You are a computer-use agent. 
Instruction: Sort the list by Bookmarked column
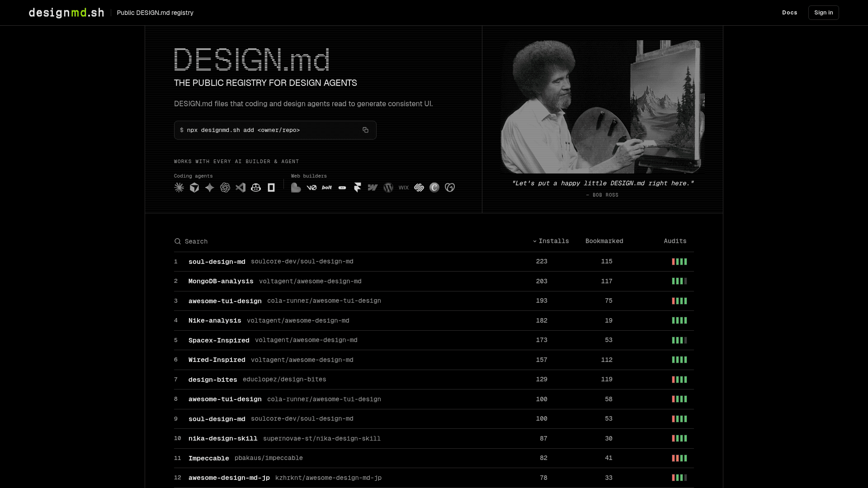(604, 241)
